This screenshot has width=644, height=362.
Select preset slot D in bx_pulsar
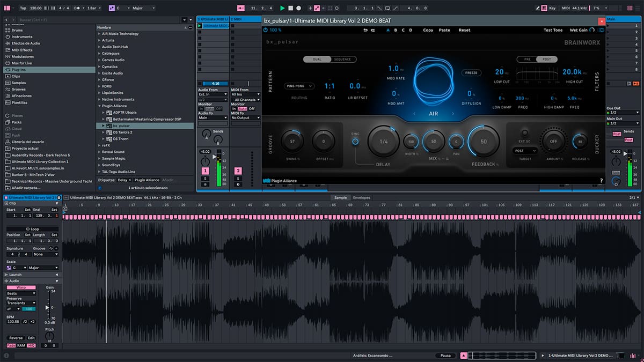pyautogui.click(x=411, y=30)
